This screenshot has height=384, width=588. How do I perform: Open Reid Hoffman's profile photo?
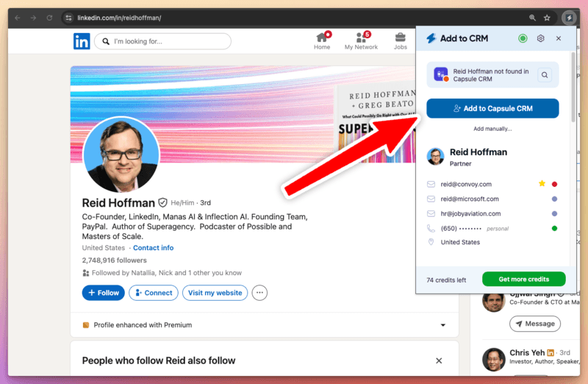coord(121,154)
